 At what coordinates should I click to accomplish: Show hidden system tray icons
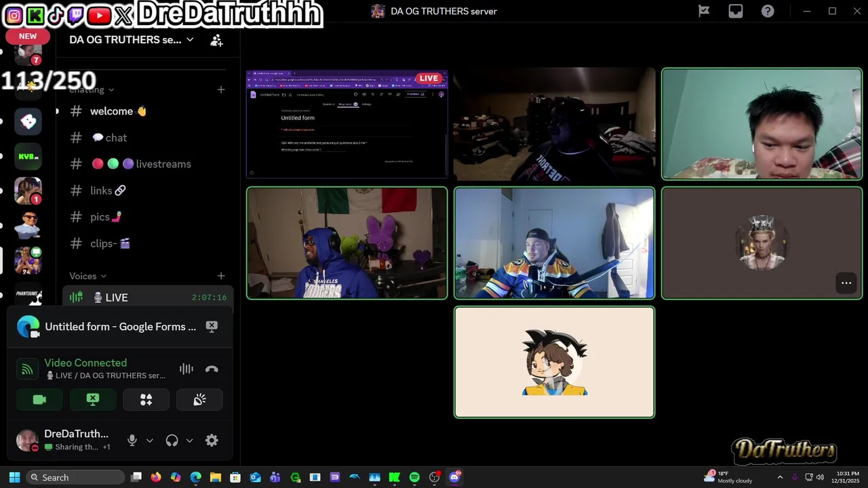780,477
